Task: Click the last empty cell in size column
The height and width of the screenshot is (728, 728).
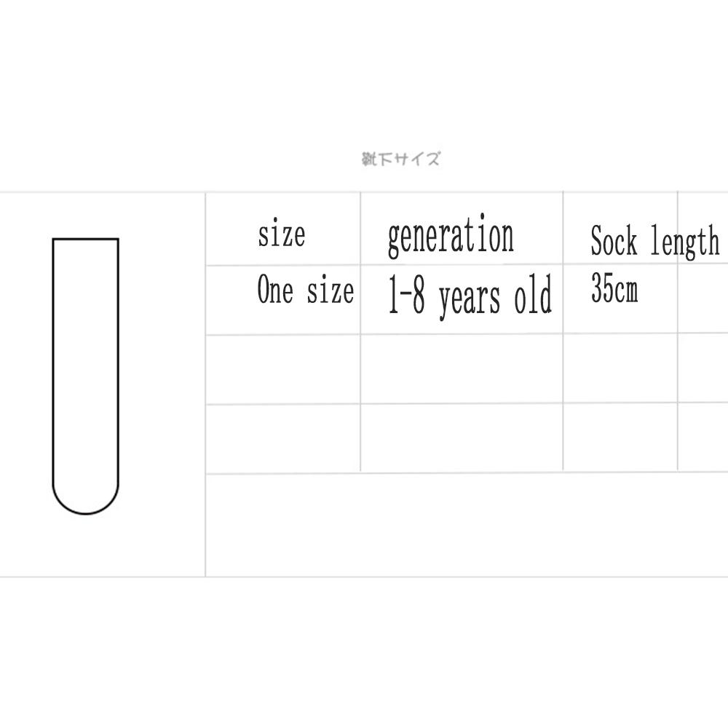Action: coord(283,438)
